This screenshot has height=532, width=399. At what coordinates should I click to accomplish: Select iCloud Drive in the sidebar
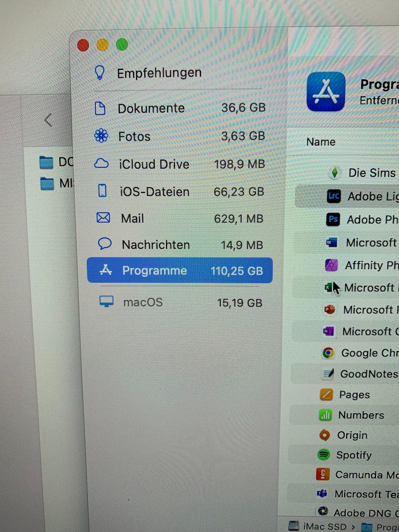[179, 164]
